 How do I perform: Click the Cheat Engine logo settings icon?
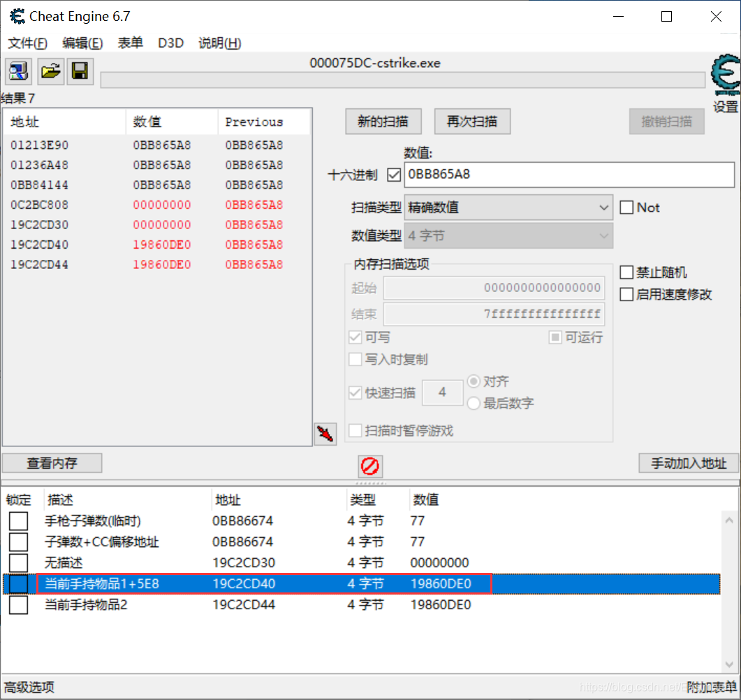[x=726, y=75]
